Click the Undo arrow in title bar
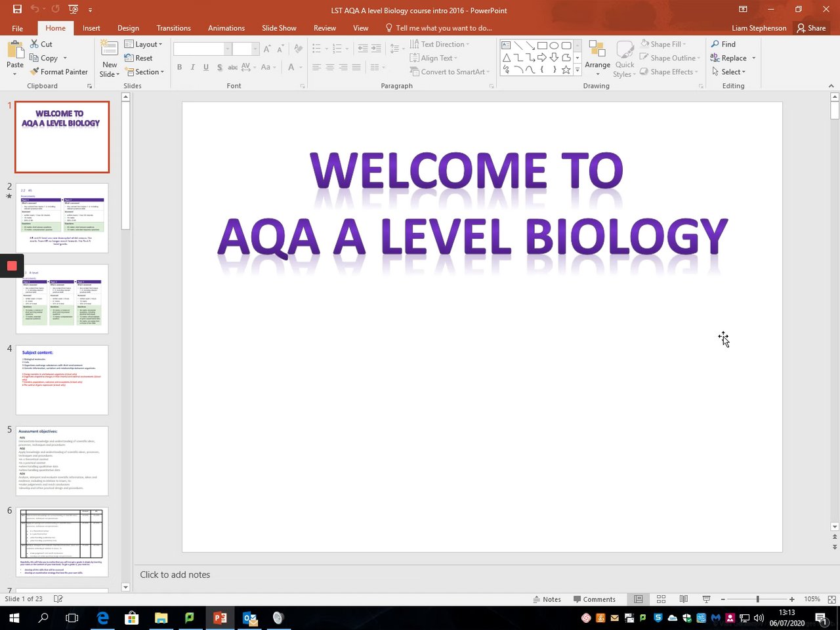The image size is (840, 630). tap(35, 10)
